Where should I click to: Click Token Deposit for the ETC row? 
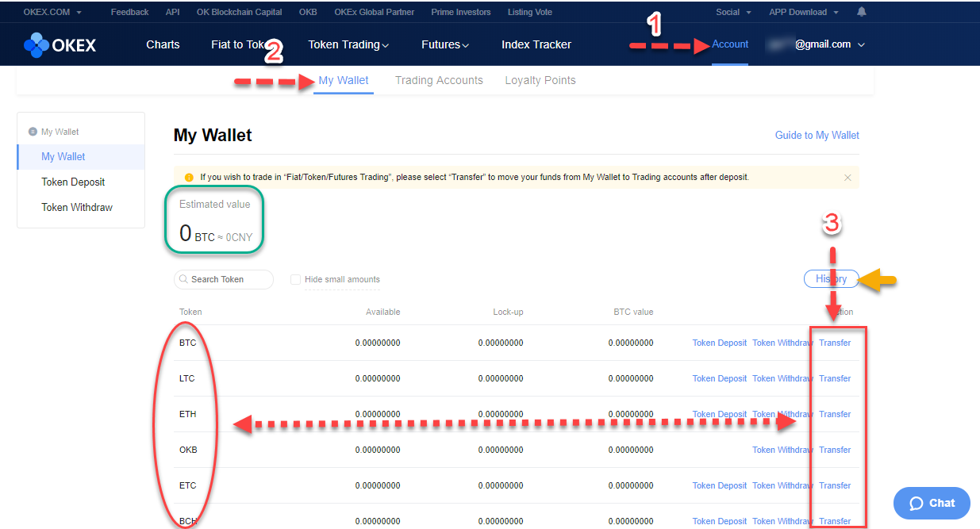coord(720,485)
